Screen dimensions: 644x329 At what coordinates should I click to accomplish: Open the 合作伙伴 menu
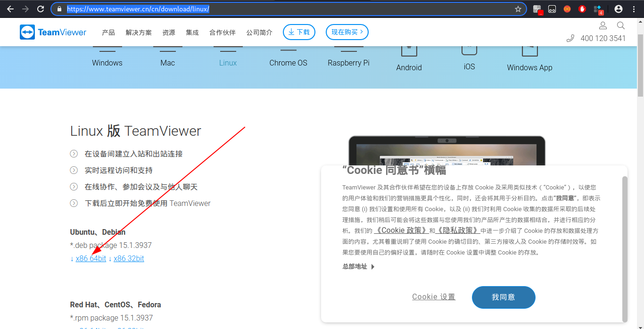223,33
